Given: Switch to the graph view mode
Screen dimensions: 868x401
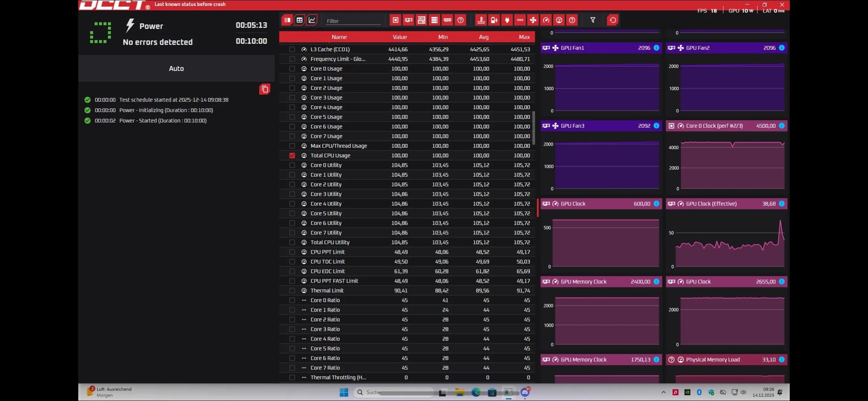Looking at the screenshot, I should (x=312, y=20).
